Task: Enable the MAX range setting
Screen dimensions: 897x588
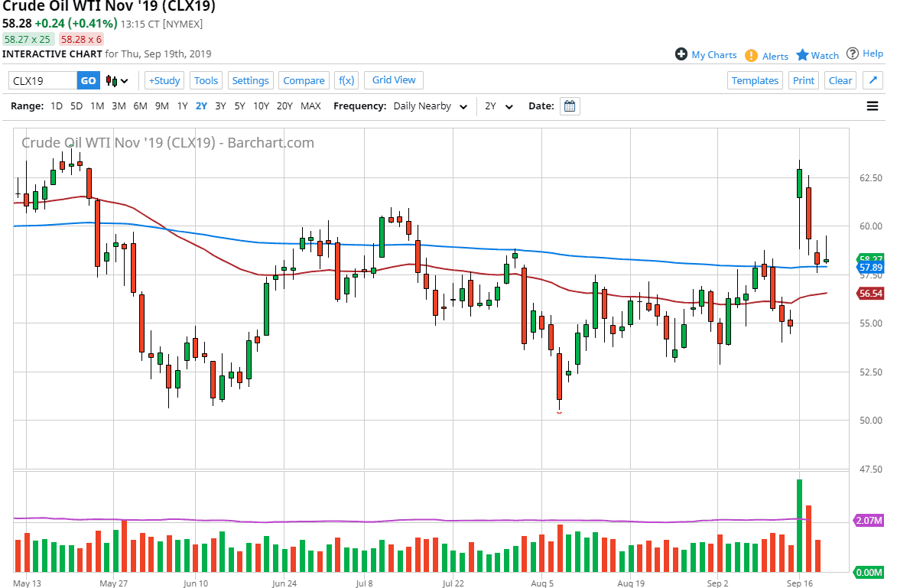Action: (310, 106)
